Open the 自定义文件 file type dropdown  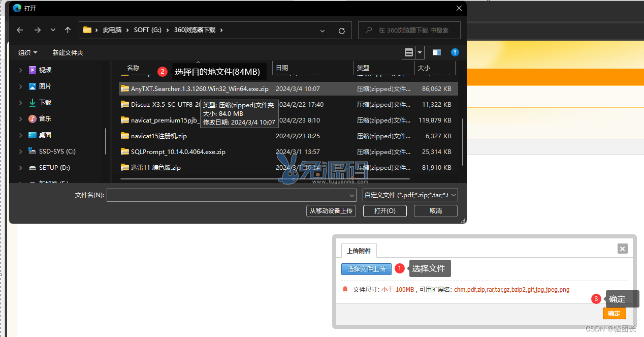410,195
